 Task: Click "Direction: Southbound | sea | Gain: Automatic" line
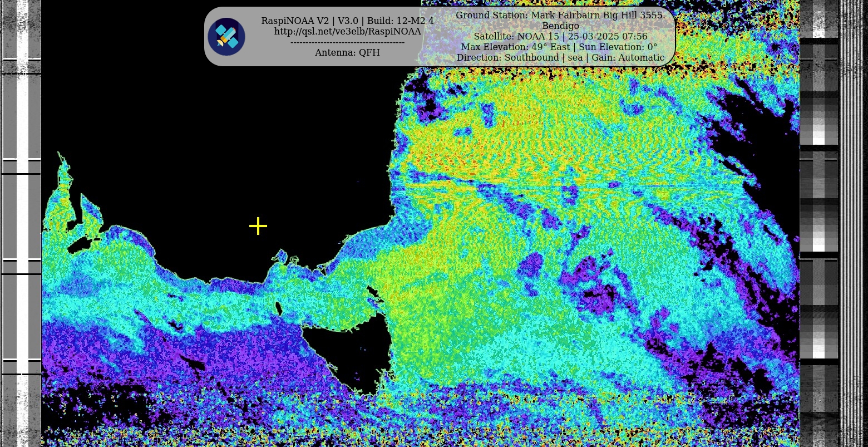pos(560,57)
